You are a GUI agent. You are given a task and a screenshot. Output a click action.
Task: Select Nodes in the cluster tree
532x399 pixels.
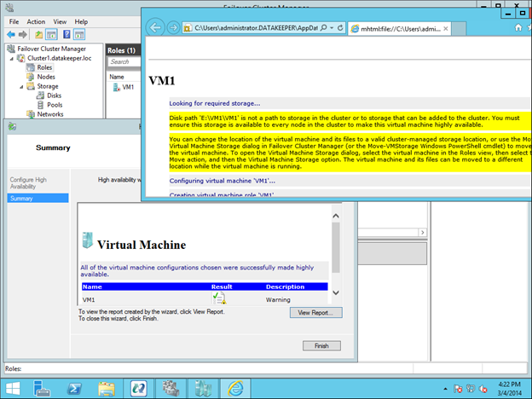45,77
